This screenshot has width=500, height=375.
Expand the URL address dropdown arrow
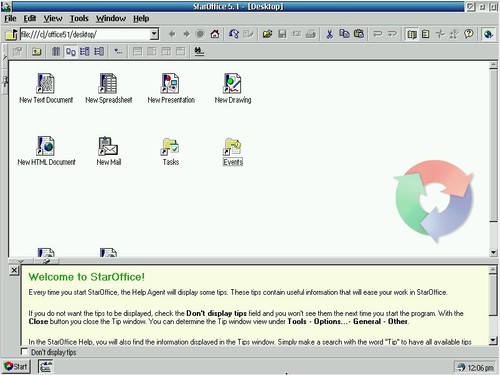tap(154, 34)
